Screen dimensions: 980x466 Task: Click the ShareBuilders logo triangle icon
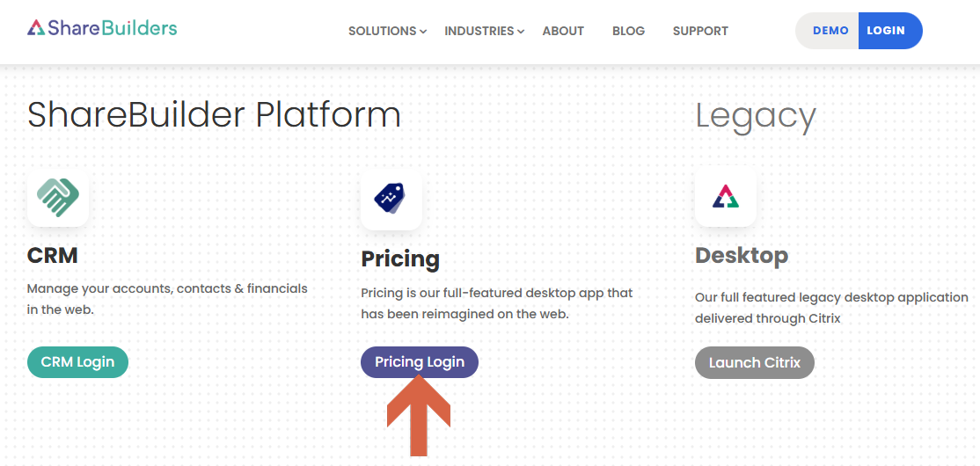click(x=36, y=28)
